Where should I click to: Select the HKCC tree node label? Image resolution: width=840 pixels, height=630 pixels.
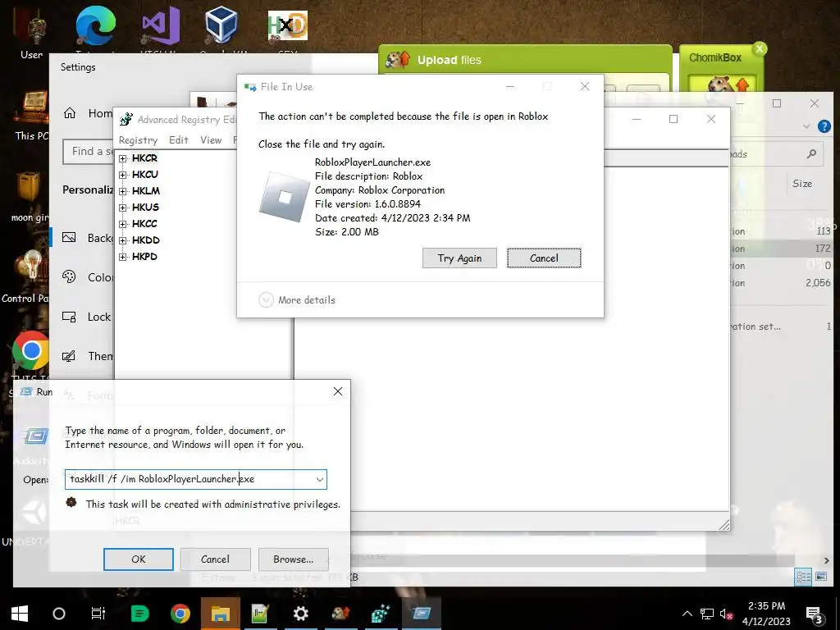click(x=144, y=223)
